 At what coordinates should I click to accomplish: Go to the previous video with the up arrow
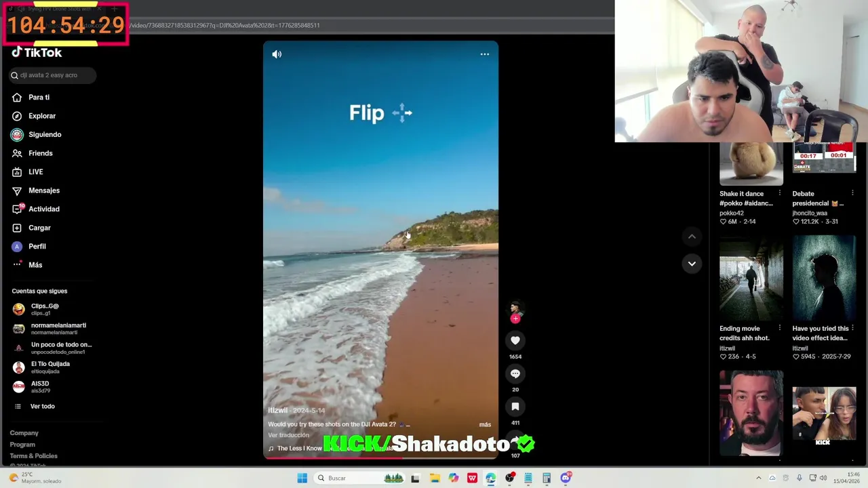pyautogui.click(x=692, y=237)
